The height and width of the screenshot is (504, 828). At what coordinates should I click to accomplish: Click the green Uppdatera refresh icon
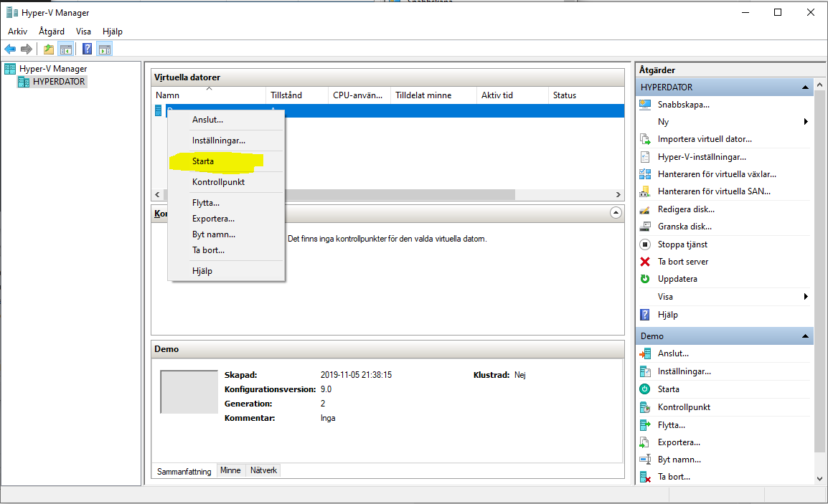[645, 279]
